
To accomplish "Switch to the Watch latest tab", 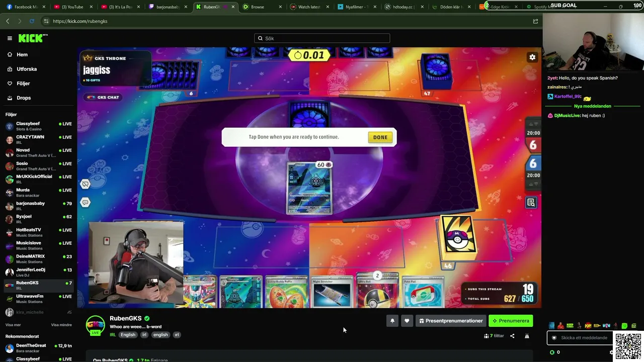I will point(309,7).
